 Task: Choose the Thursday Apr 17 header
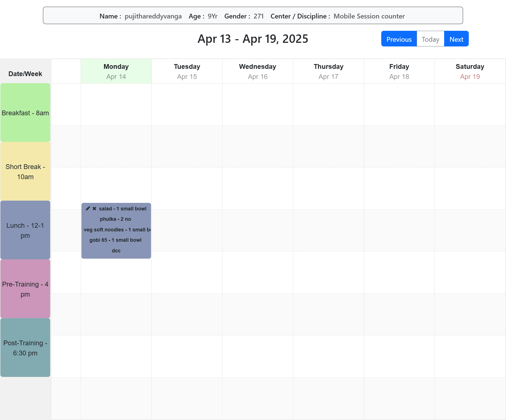[x=328, y=71]
